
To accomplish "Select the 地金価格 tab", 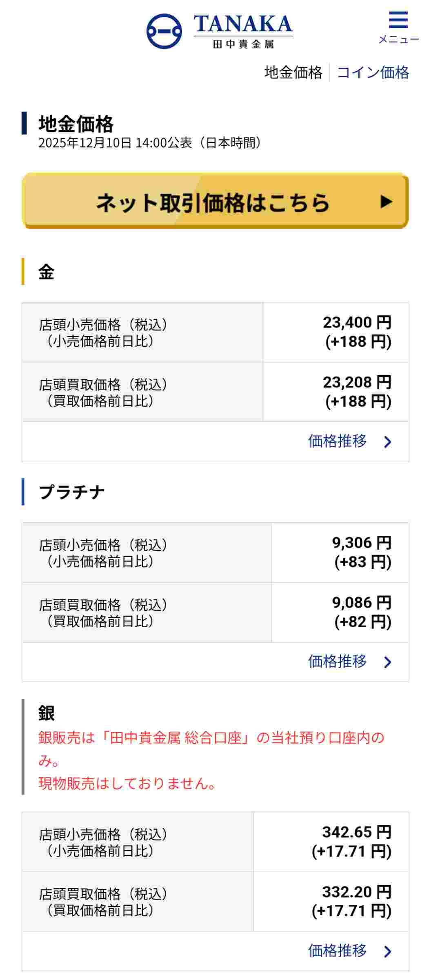I will (x=293, y=73).
